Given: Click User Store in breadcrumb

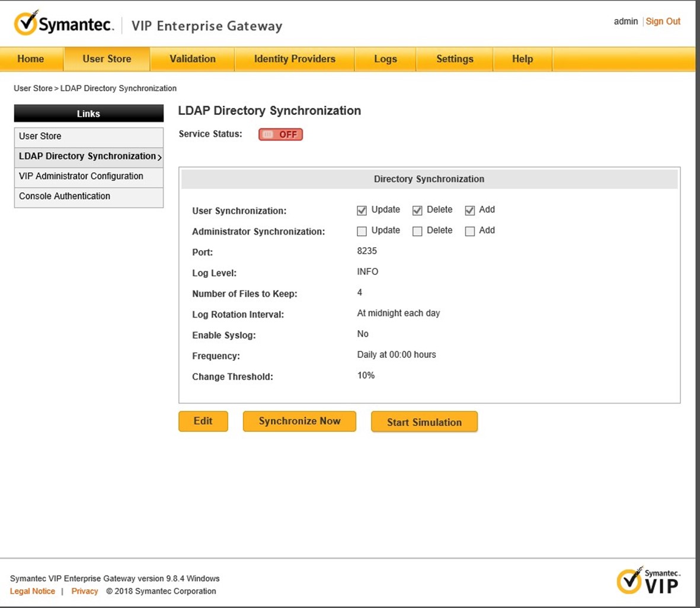Looking at the screenshot, I should (33, 88).
